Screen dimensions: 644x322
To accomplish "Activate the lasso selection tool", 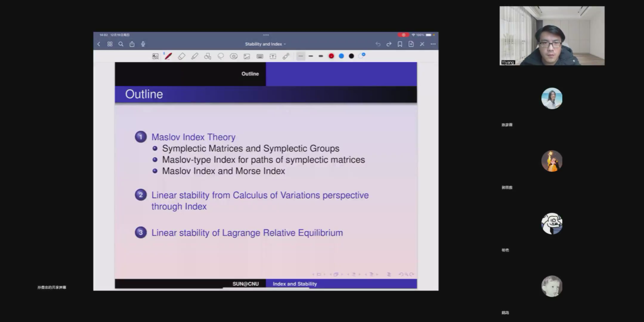I will click(221, 56).
